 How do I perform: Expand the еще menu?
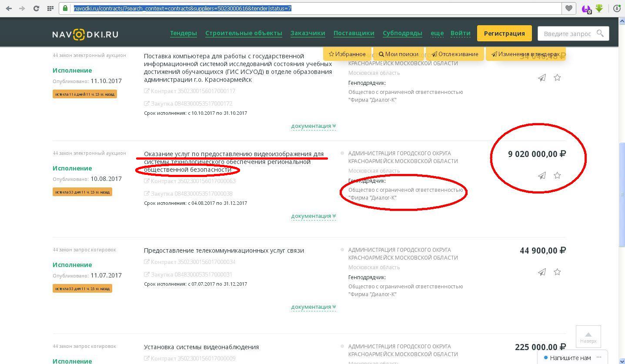437,33
